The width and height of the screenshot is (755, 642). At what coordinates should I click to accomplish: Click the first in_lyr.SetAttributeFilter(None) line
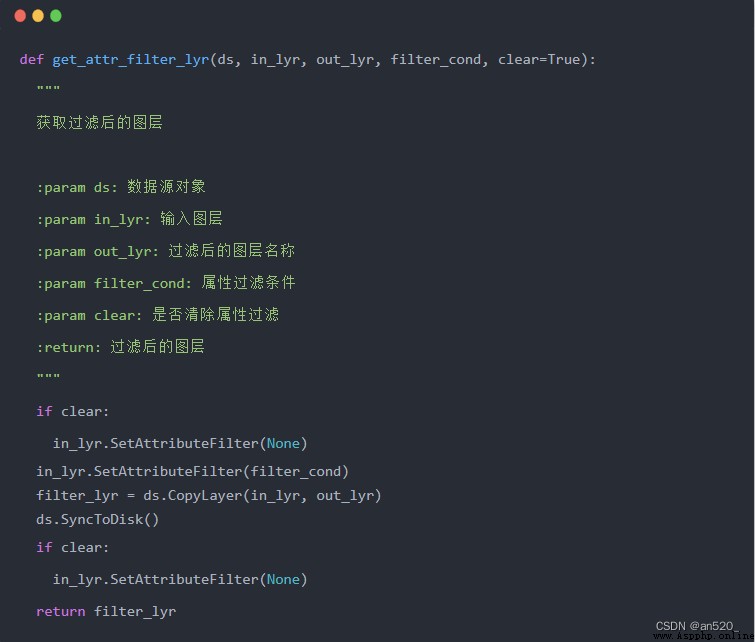180,444
